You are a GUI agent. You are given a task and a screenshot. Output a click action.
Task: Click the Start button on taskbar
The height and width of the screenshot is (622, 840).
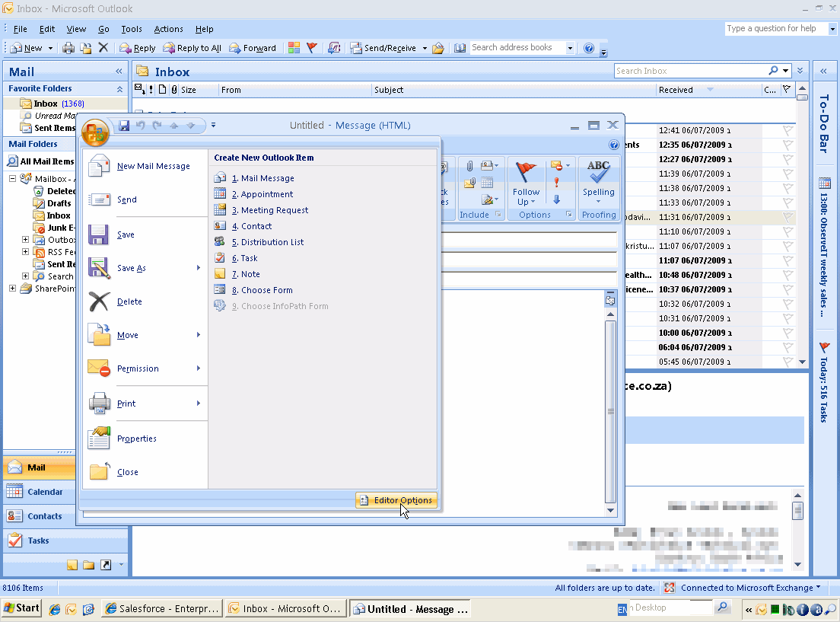pyautogui.click(x=21, y=608)
